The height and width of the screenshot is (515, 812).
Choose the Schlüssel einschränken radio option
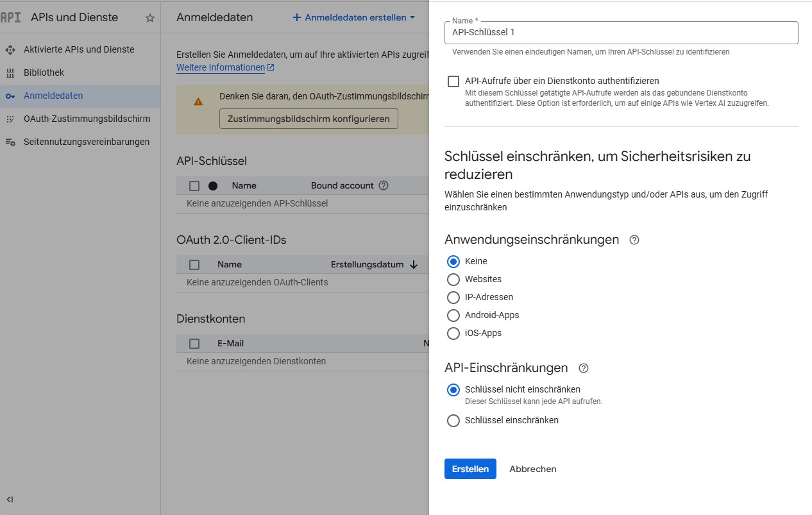point(453,421)
